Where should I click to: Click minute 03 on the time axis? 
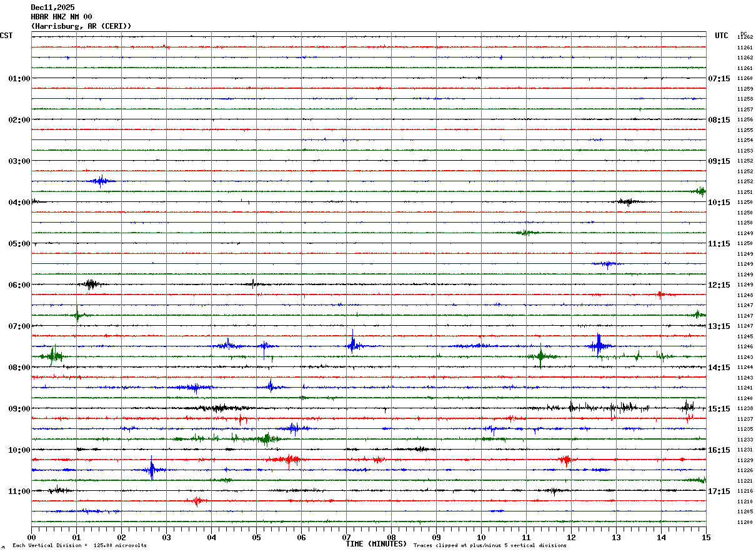click(x=166, y=537)
